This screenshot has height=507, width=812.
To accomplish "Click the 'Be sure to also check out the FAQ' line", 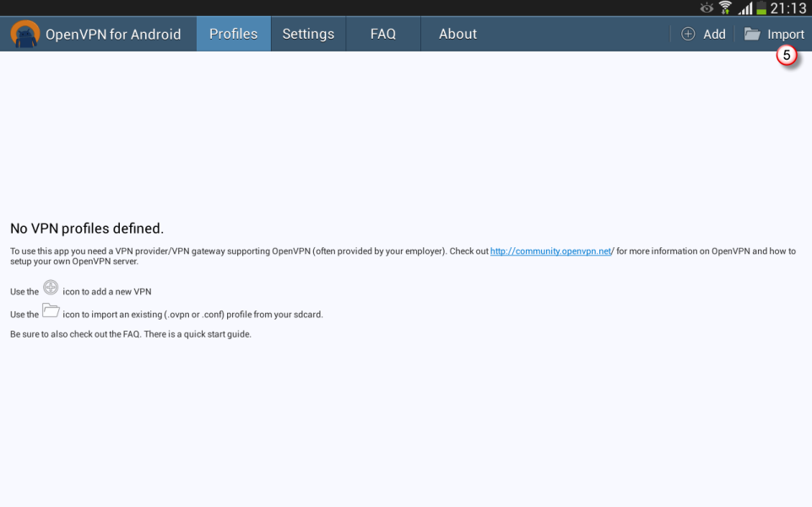I will point(131,334).
